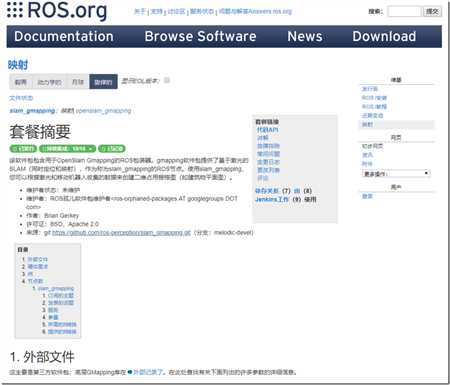Jump to contents sub-item 6
The image size is (450, 385).
(x=62, y=332)
